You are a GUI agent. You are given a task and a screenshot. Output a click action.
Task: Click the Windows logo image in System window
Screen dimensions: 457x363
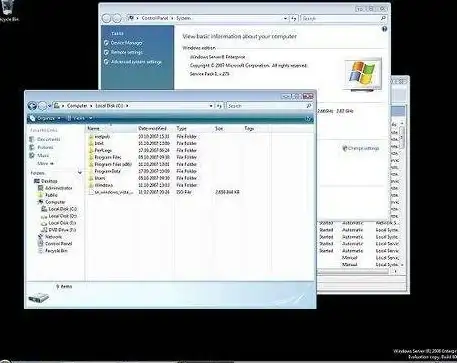(362, 74)
